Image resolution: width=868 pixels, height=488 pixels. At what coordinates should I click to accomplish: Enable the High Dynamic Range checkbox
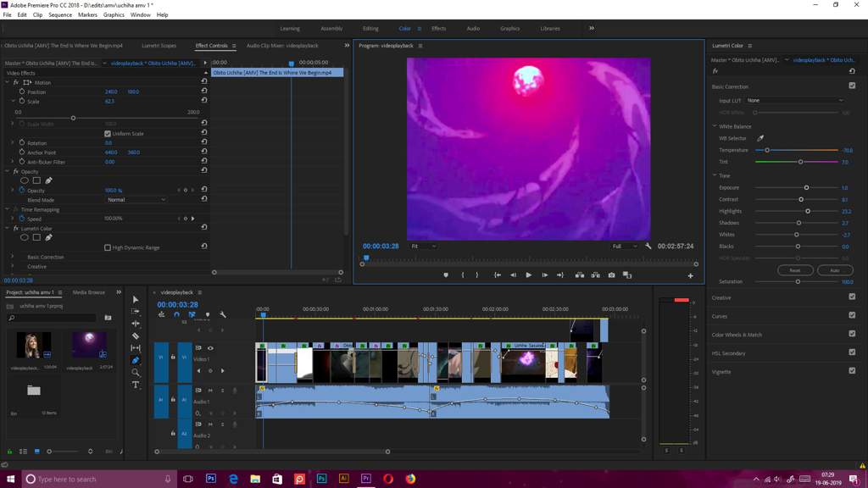(108, 247)
